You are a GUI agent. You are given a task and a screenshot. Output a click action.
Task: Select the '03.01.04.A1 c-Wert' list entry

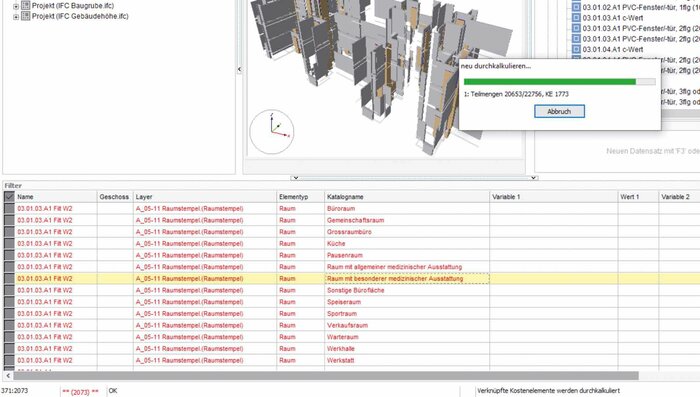612,49
